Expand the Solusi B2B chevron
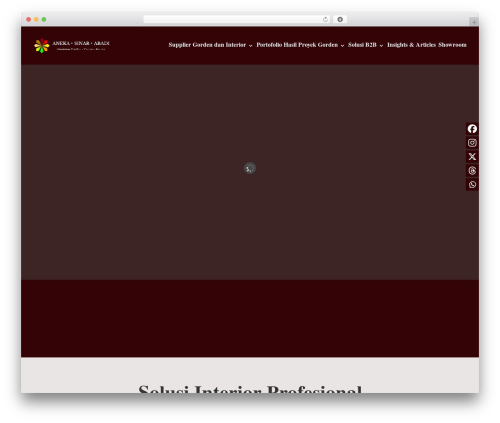Viewport: 500px width, 423px height. point(381,46)
